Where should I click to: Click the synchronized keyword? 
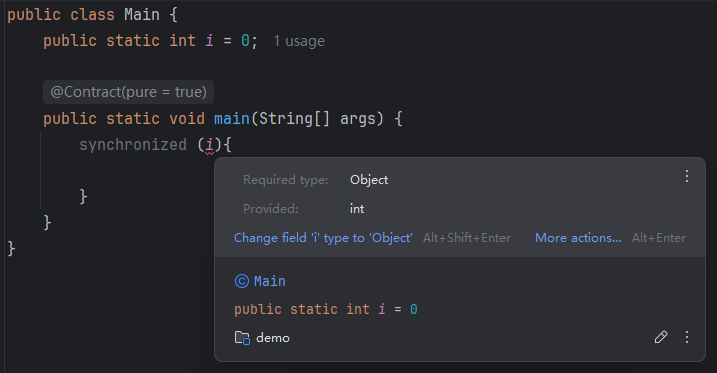click(x=133, y=145)
